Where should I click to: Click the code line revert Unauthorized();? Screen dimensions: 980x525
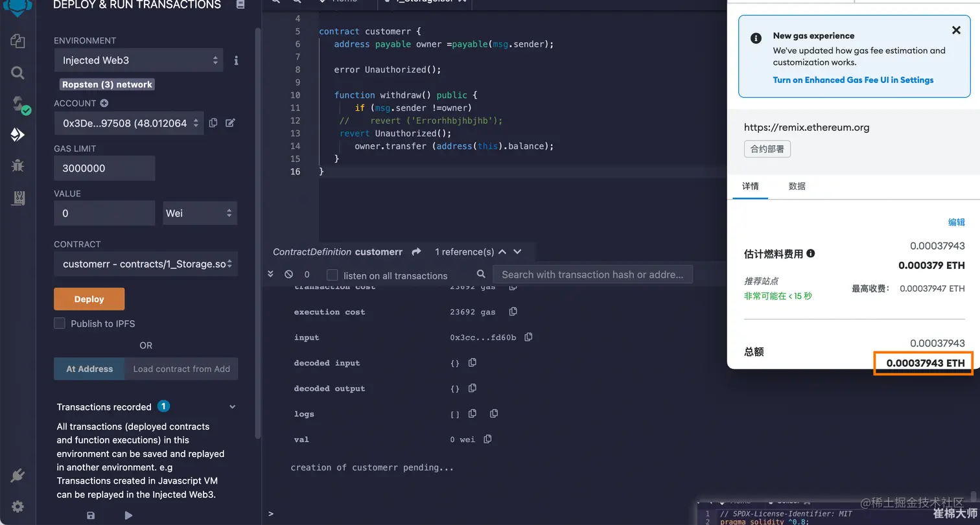(x=395, y=133)
